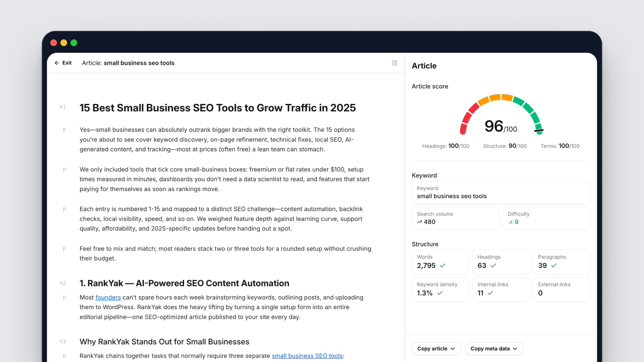
Task: Click the RankYak h2 heading text
Action: point(184,283)
